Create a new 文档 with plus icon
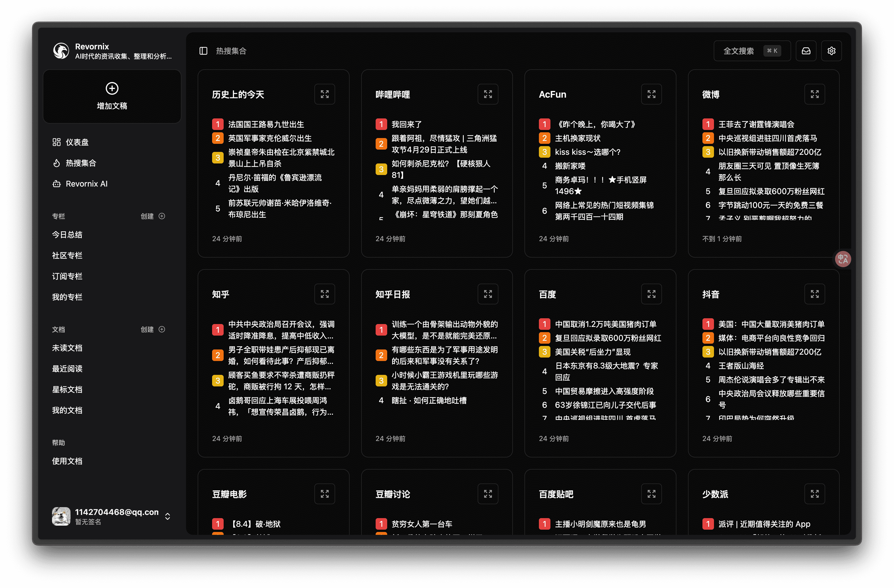894x588 pixels. pos(162,329)
